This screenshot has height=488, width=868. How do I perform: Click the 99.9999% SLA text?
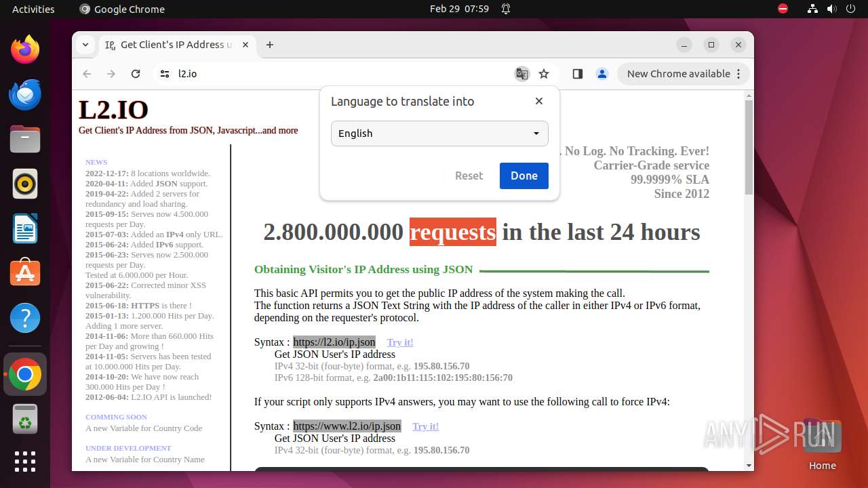click(x=670, y=180)
